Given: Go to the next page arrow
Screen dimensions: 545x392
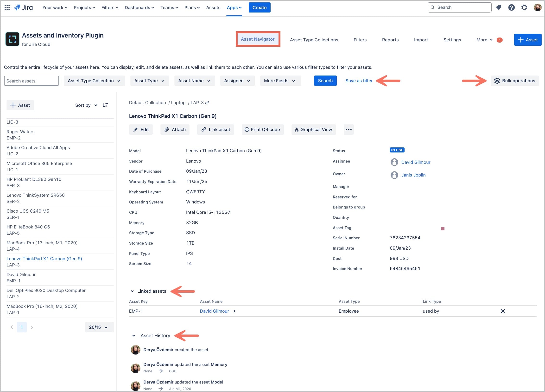Looking at the screenshot, I should [32, 327].
